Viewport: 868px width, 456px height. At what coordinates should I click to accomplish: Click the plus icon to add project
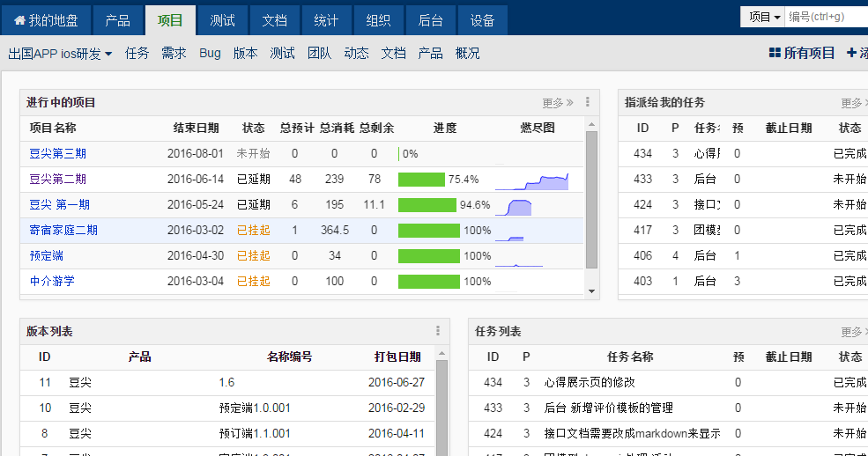851,53
